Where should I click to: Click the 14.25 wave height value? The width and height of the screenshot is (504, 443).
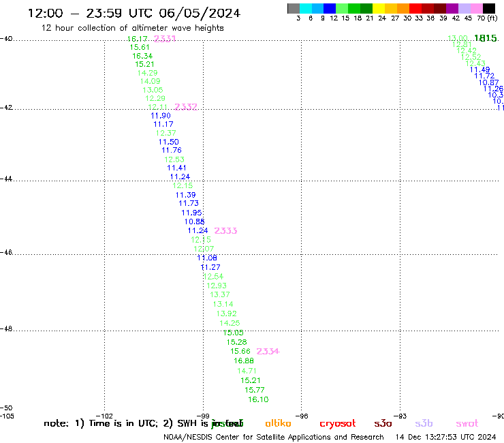[230, 323]
